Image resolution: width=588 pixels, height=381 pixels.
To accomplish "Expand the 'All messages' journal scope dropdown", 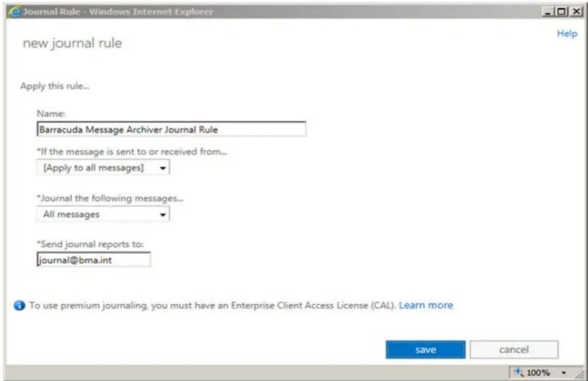I will (103, 214).
